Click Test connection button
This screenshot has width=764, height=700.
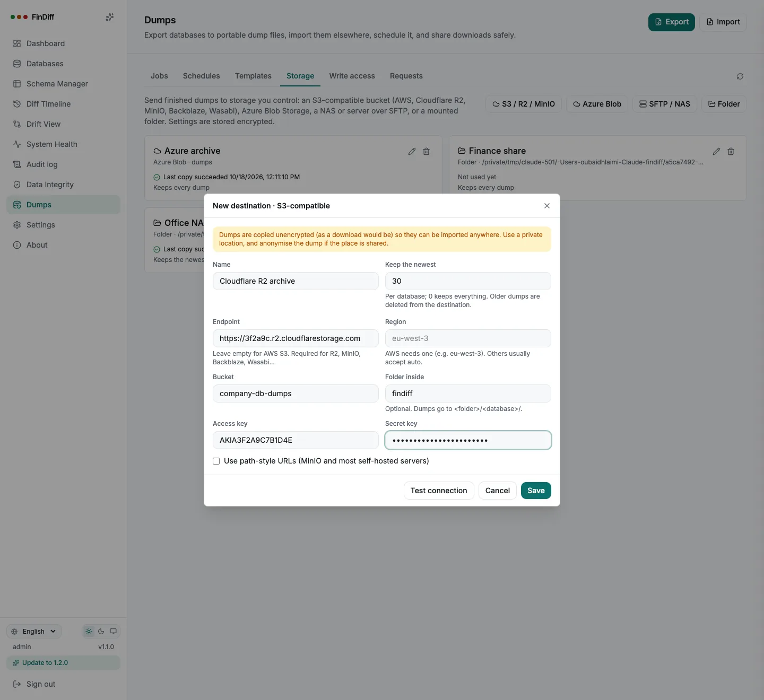[439, 491]
